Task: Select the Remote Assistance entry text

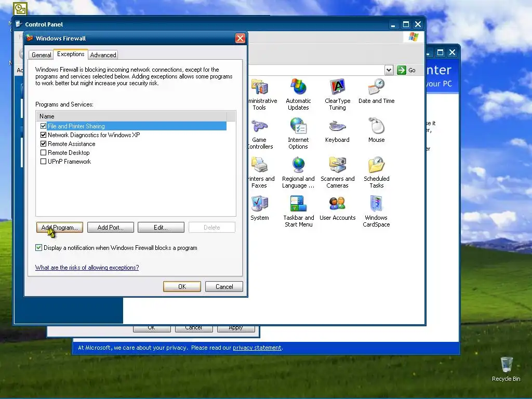Action: pos(72,144)
